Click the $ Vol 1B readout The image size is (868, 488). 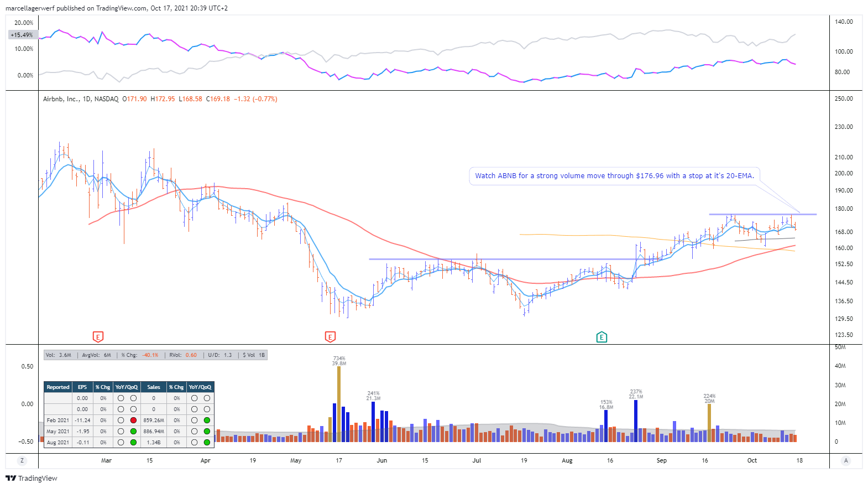coord(254,355)
